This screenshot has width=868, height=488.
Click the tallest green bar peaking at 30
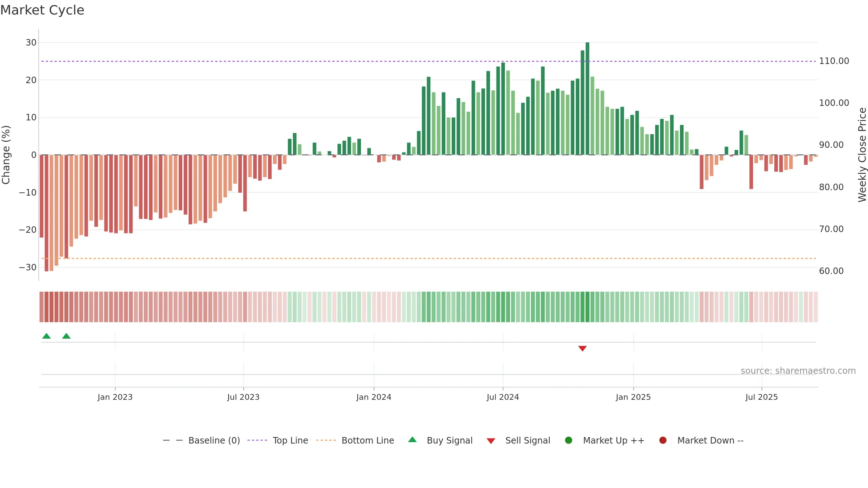tap(587, 99)
